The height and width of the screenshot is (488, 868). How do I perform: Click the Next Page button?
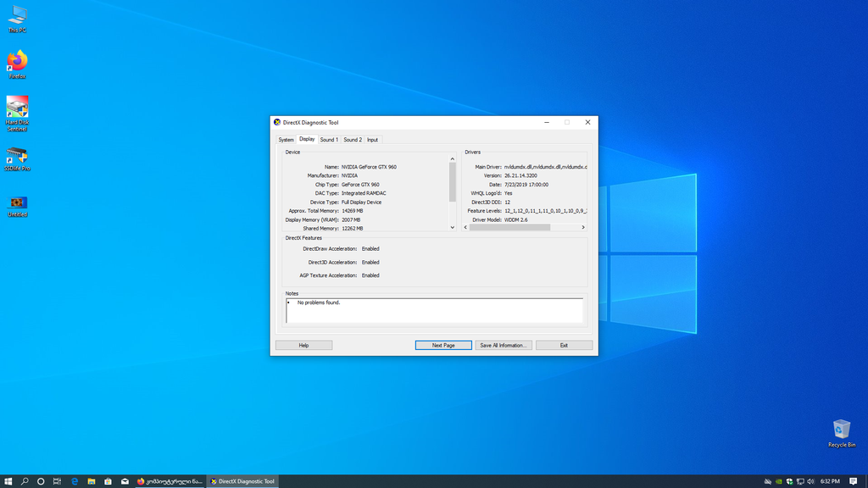[x=443, y=346]
